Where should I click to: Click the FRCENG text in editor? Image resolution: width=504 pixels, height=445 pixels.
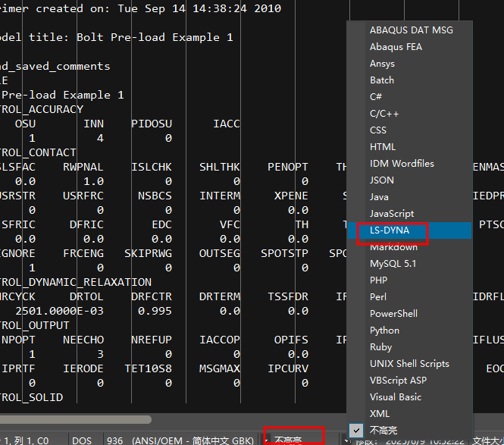click(83, 254)
